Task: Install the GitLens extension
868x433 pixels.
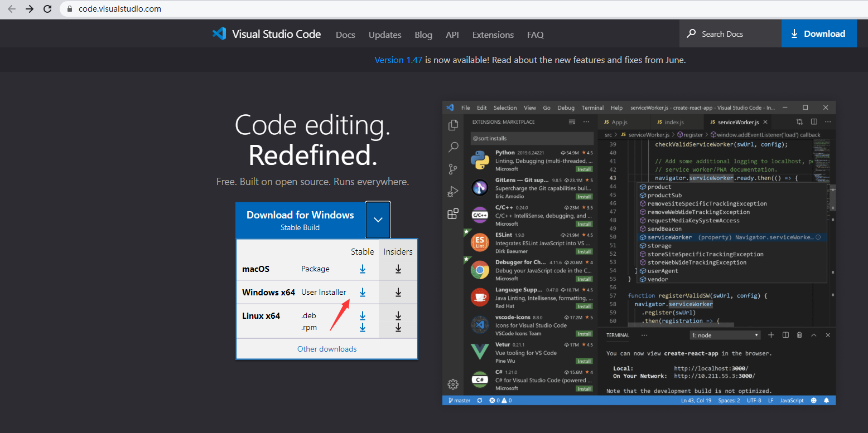Action: tap(585, 197)
